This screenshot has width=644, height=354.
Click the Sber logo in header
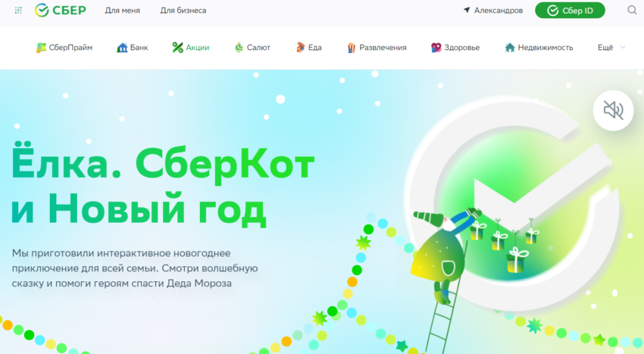coord(61,11)
